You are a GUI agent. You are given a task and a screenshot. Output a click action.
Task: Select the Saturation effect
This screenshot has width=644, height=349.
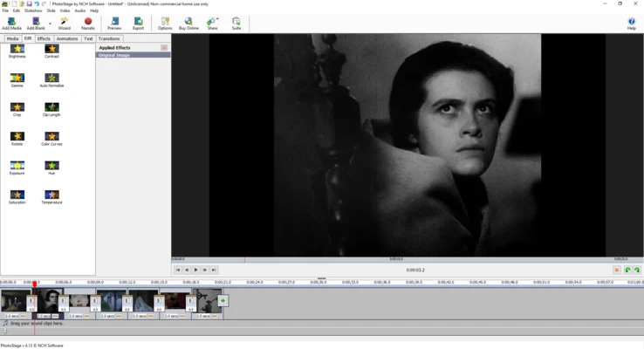pyautogui.click(x=17, y=196)
